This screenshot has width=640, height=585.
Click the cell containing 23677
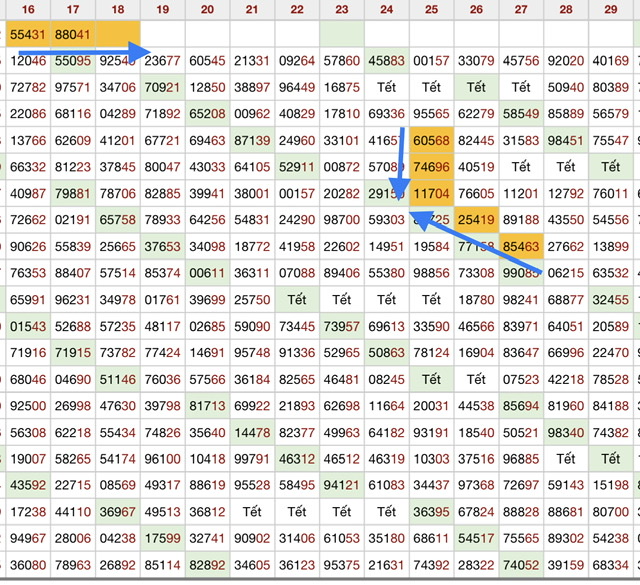[162, 61]
